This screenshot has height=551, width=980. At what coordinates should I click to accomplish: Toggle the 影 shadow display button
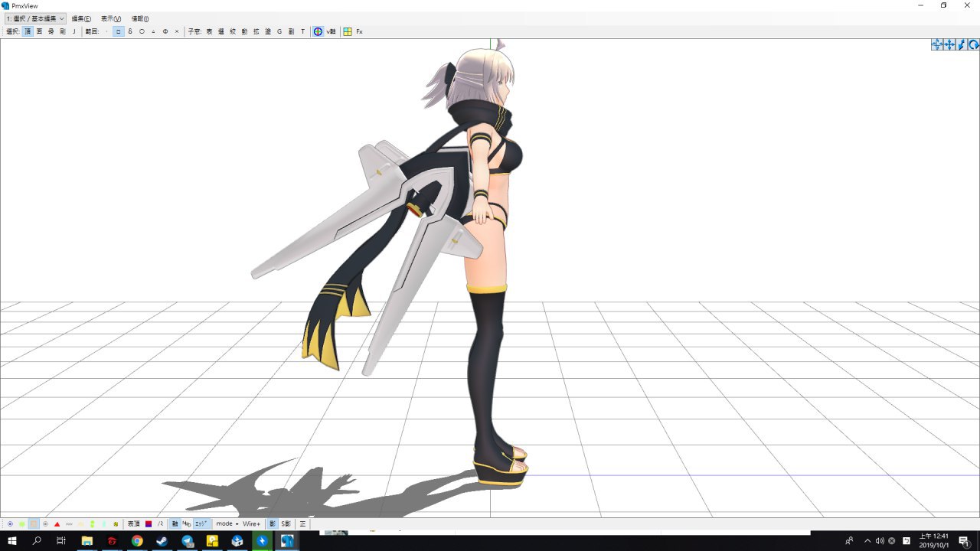273,524
